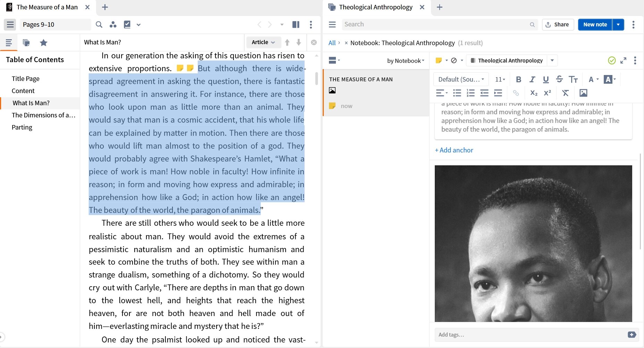
Task: Toggle numbered list
Action: pos(471,93)
